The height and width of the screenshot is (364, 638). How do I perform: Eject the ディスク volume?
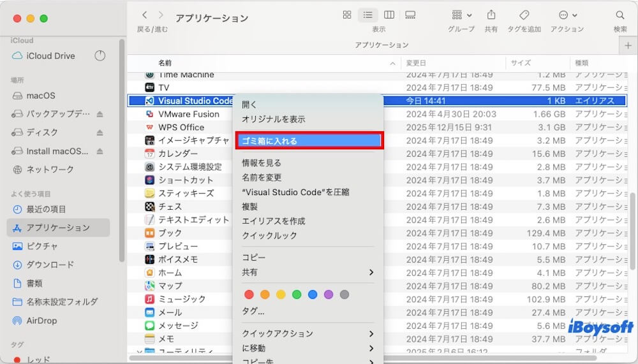click(100, 133)
